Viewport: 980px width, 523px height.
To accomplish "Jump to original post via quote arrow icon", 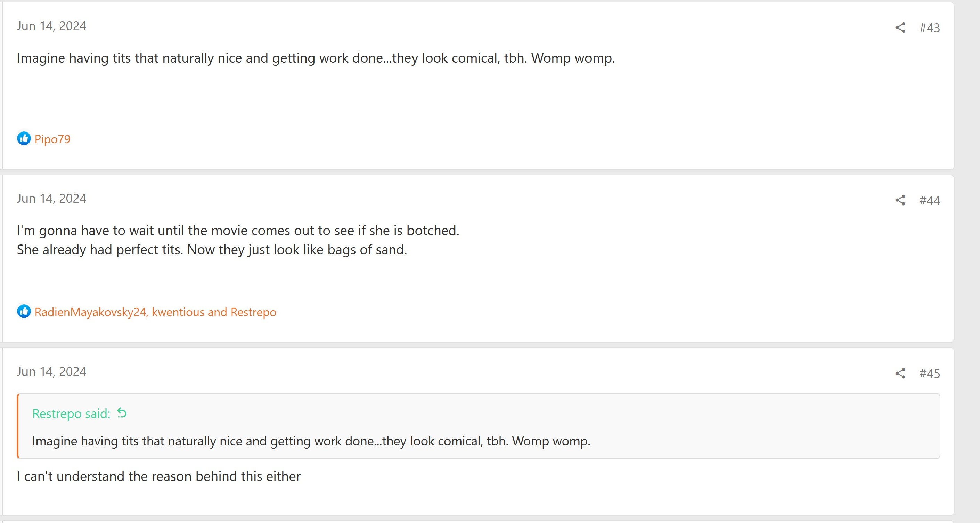I will (122, 413).
